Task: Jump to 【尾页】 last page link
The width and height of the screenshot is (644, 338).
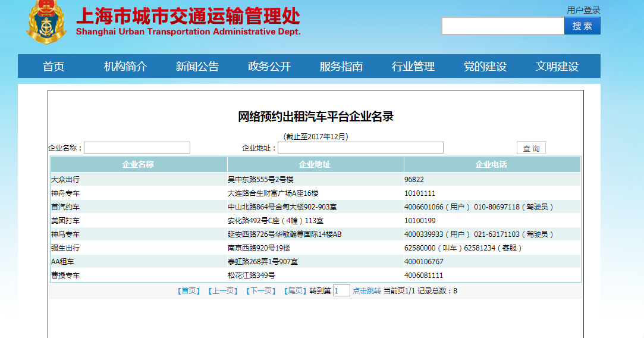Action: [295, 291]
